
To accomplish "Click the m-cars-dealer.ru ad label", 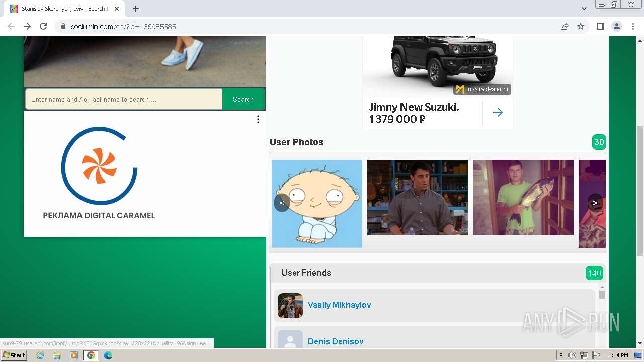I will coord(482,89).
